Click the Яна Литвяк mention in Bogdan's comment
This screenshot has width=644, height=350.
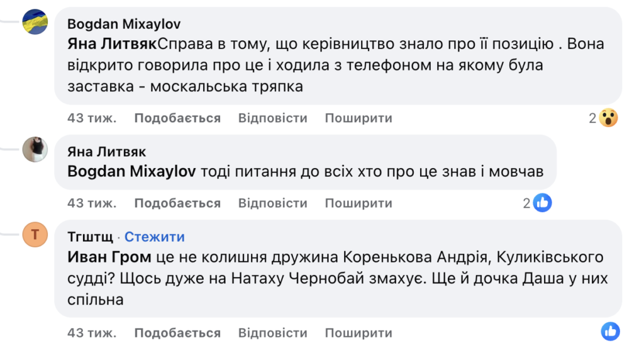click(112, 44)
